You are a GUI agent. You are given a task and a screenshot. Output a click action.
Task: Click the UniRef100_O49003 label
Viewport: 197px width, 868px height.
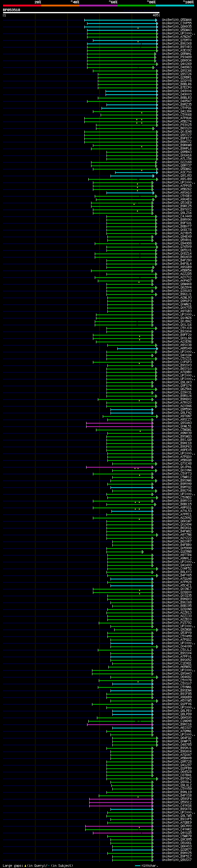click(176, 94)
